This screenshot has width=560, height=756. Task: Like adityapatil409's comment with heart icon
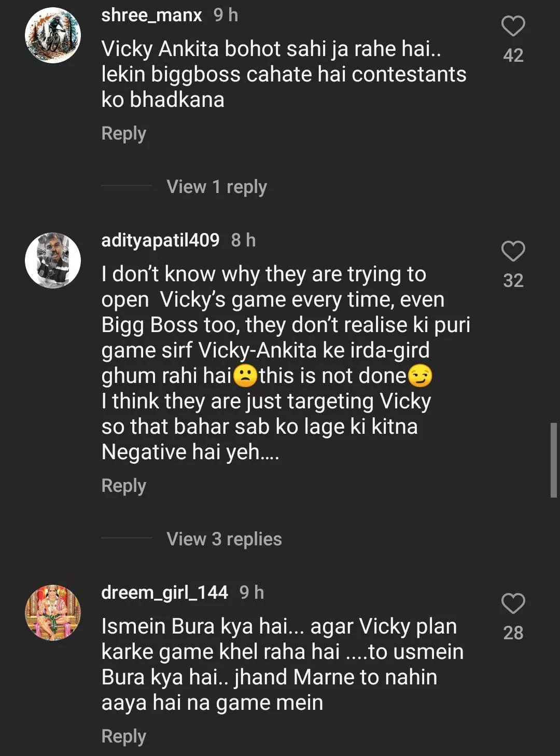pyautogui.click(x=513, y=251)
